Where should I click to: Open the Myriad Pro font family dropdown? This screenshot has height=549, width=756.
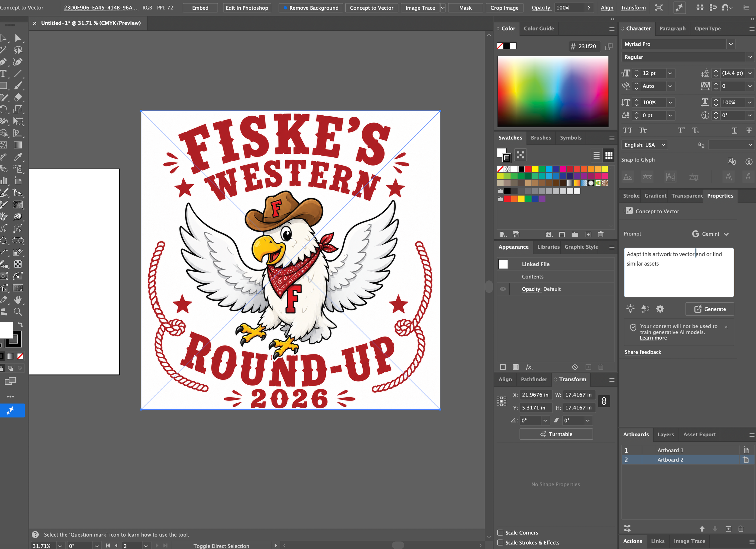click(x=731, y=44)
